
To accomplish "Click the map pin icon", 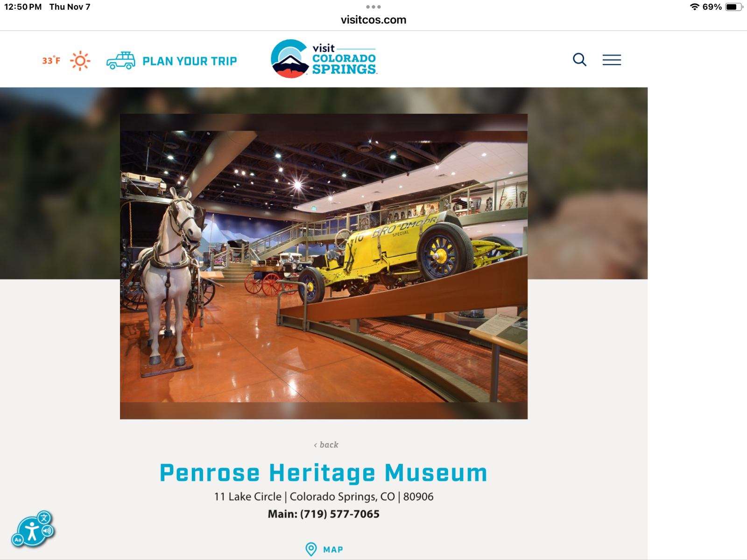I will (x=311, y=549).
